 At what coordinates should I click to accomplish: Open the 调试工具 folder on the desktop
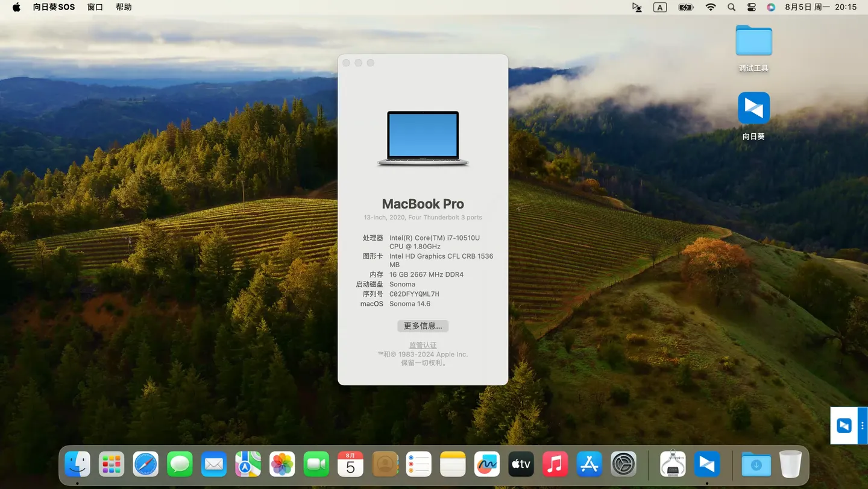753,40
